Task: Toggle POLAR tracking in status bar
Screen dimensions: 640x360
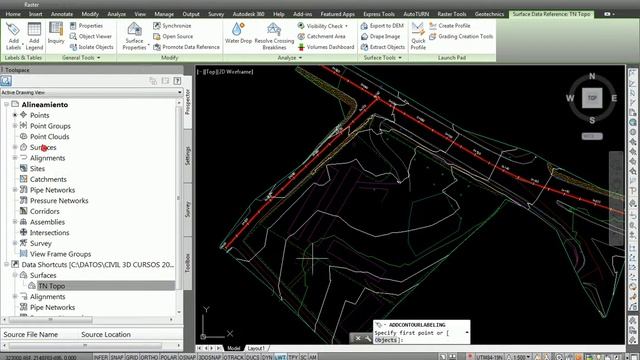Action: (x=168, y=357)
